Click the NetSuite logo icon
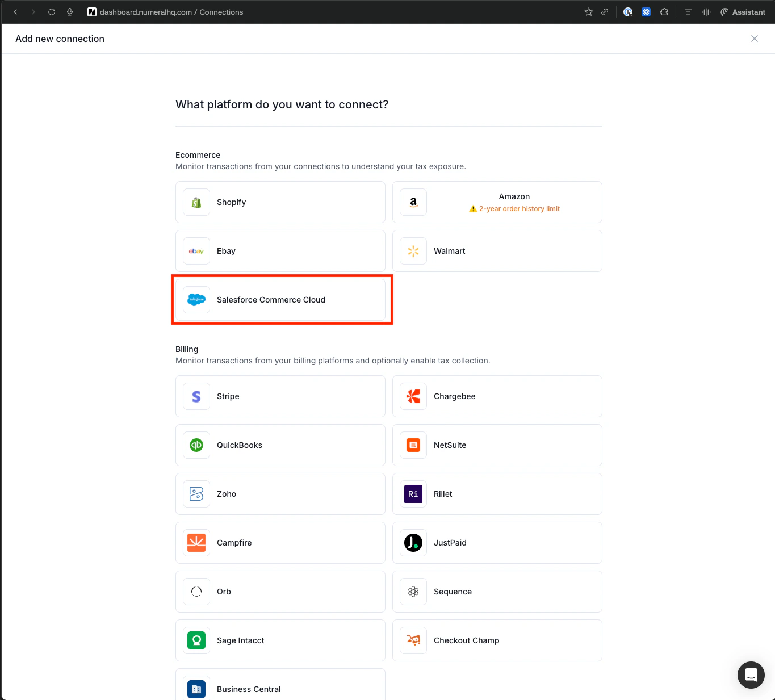The height and width of the screenshot is (700, 775). 413,445
